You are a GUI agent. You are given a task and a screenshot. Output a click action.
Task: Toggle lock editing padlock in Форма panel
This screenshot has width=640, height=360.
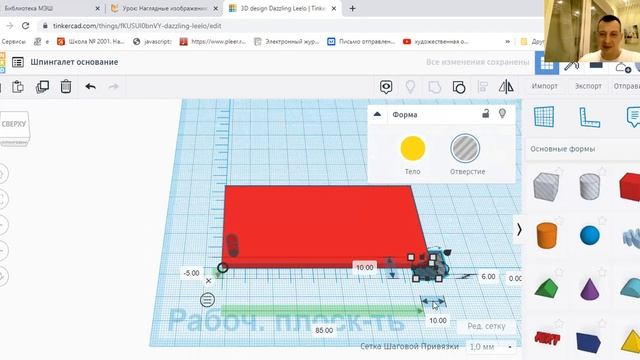click(x=485, y=113)
